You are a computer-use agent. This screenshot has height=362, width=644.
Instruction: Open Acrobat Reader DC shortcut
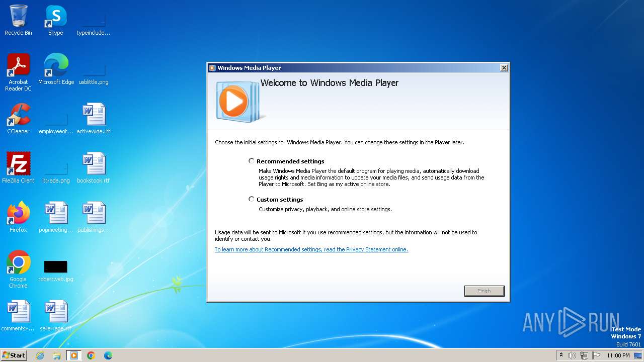(18, 72)
